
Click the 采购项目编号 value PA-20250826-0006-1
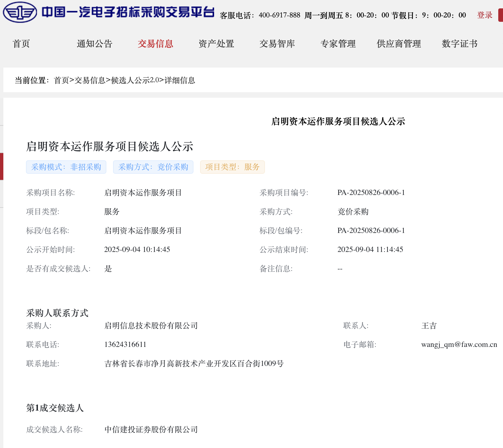[371, 193]
